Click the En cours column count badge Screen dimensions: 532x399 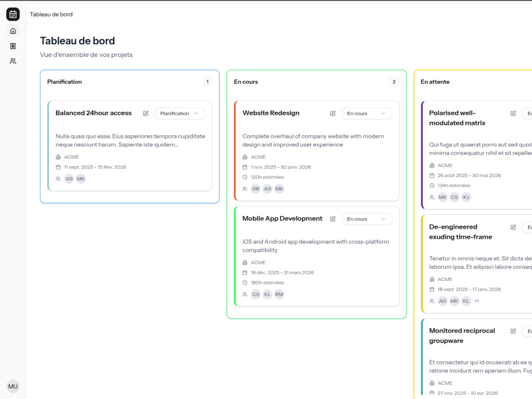394,82
